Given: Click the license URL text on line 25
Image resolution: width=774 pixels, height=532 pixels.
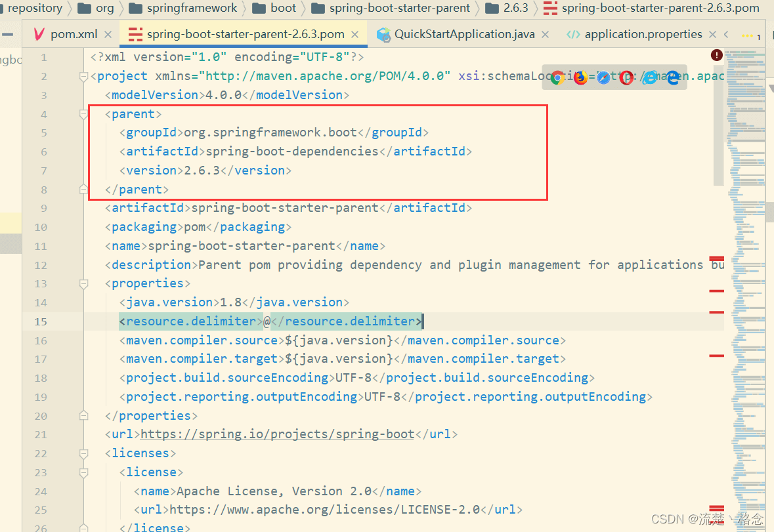Looking at the screenshot, I should tap(325, 510).
